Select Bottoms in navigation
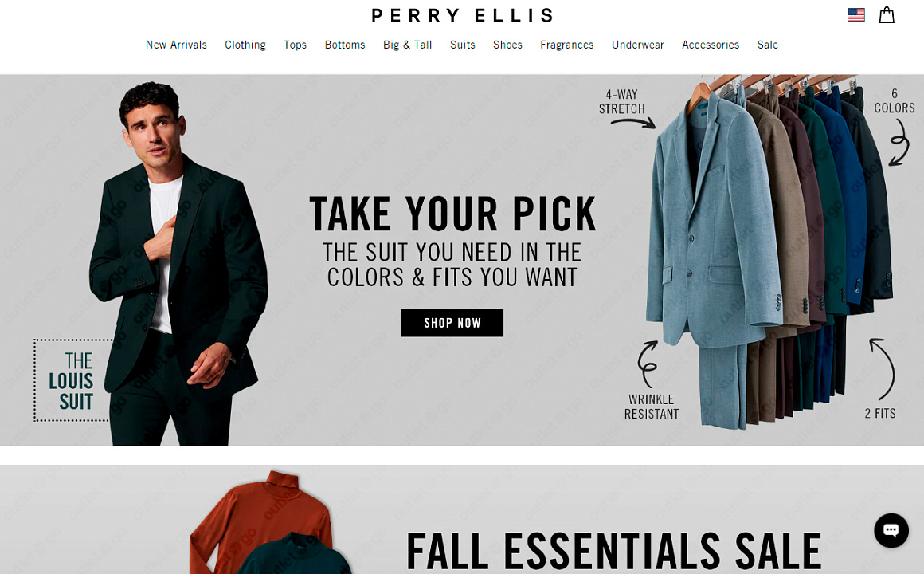This screenshot has width=924, height=574. click(345, 45)
